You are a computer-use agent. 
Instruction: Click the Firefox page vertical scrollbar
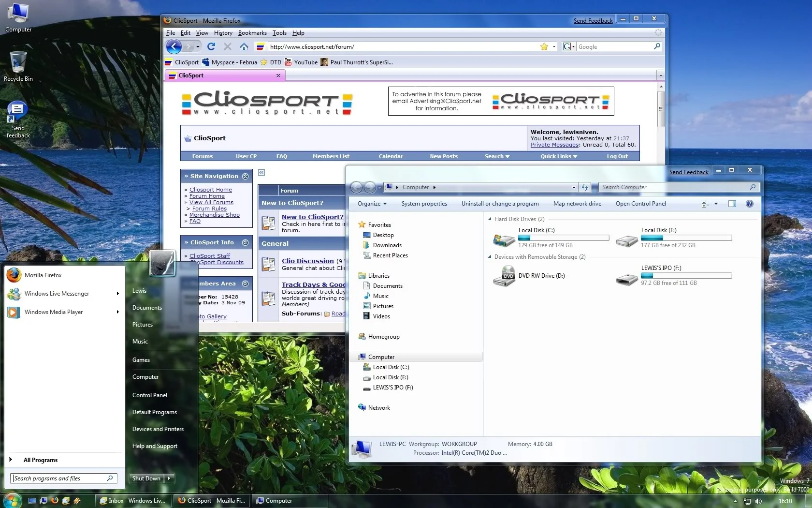661,109
